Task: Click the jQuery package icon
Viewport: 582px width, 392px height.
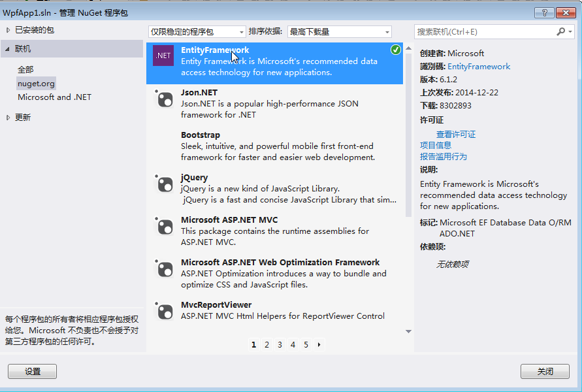Action: [x=163, y=184]
